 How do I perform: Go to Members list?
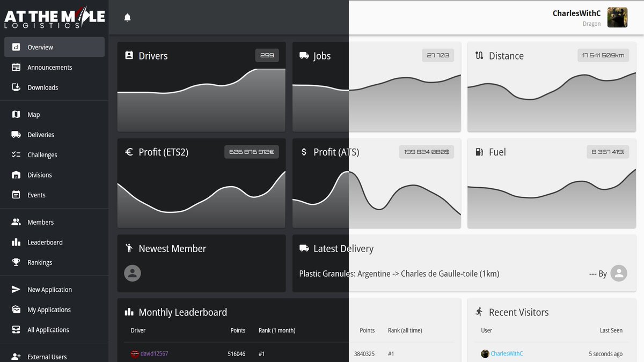[x=54, y=222]
